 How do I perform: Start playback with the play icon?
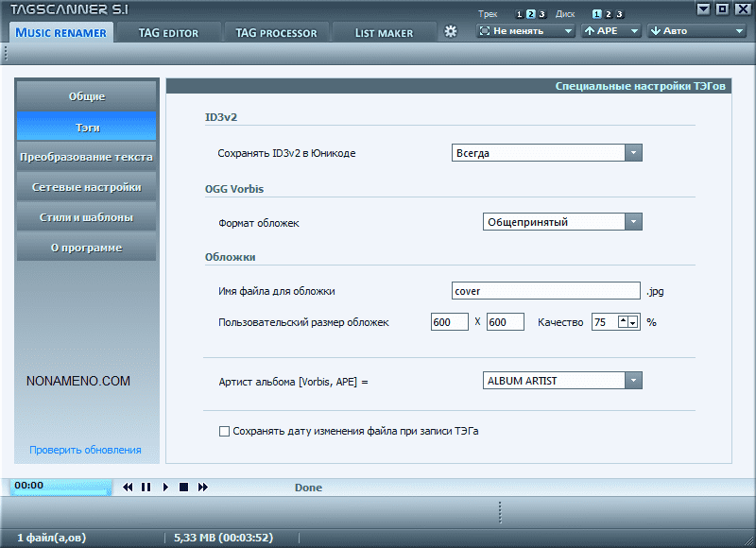tap(165, 488)
